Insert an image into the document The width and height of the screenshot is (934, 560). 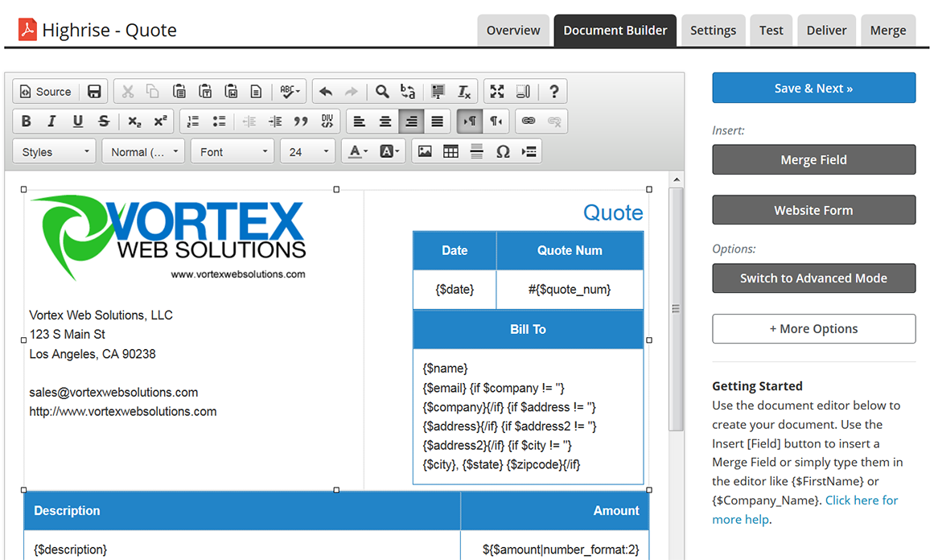(x=425, y=151)
